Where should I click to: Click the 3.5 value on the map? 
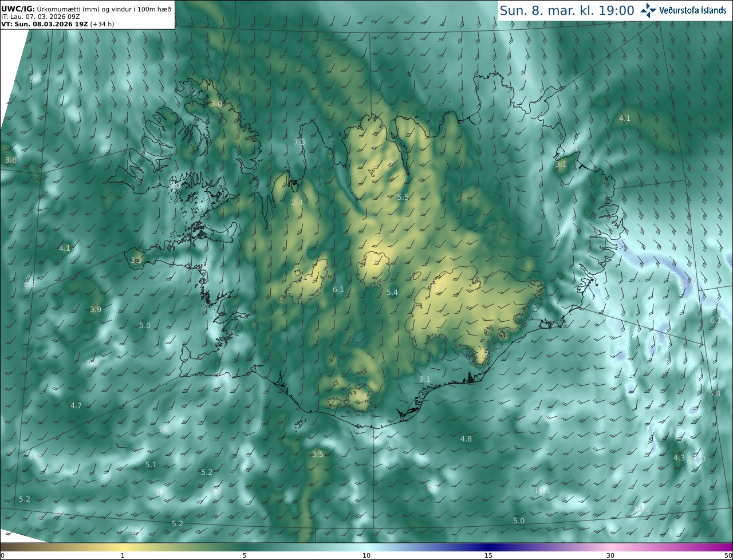click(x=318, y=454)
